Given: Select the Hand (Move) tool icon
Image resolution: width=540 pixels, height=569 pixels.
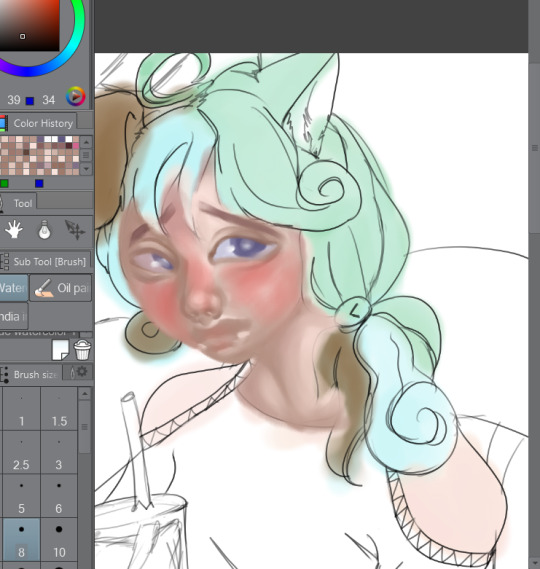Looking at the screenshot, I should pyautogui.click(x=14, y=230).
